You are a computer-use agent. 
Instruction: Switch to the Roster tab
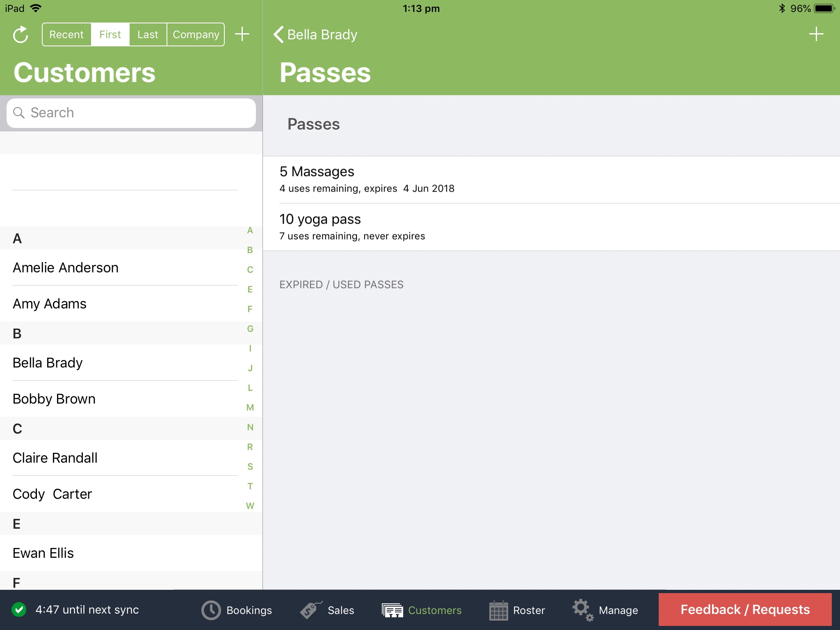coord(519,610)
